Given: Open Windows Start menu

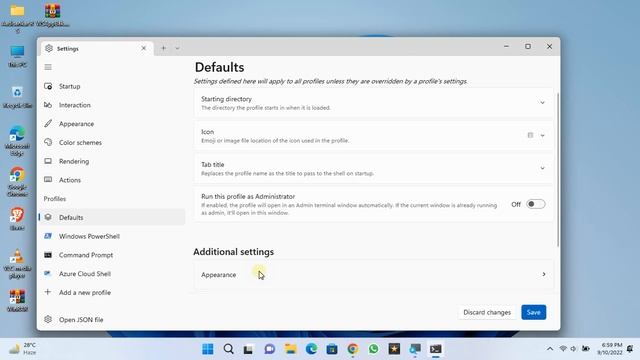Looking at the screenshot, I should click(x=208, y=349).
